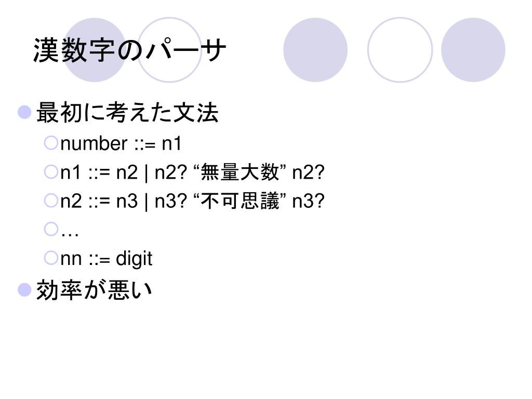The width and height of the screenshot is (532, 399).
Task: Click the filled lavender circle at the header's center
Action: click(x=315, y=50)
